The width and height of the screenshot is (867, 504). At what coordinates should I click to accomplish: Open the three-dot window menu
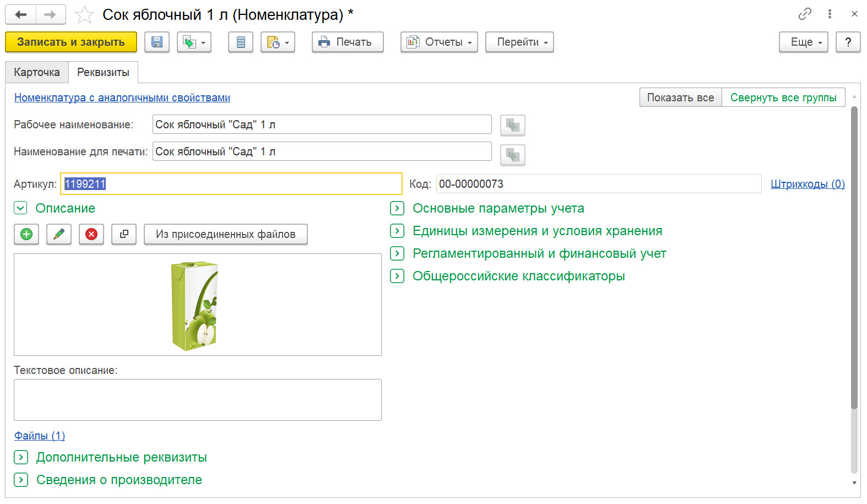pos(830,14)
